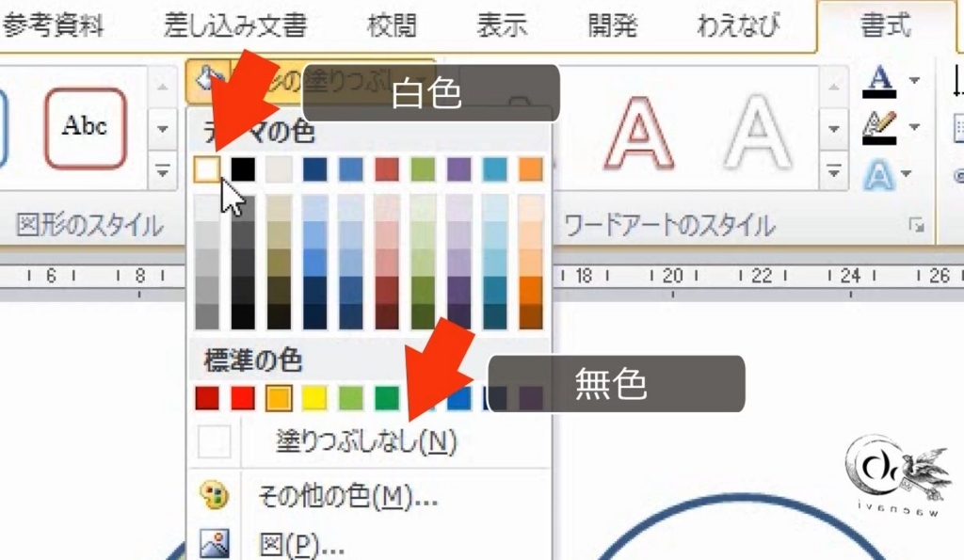Click the text effects glowing A icon
This screenshot has height=560, width=964.
(879, 174)
